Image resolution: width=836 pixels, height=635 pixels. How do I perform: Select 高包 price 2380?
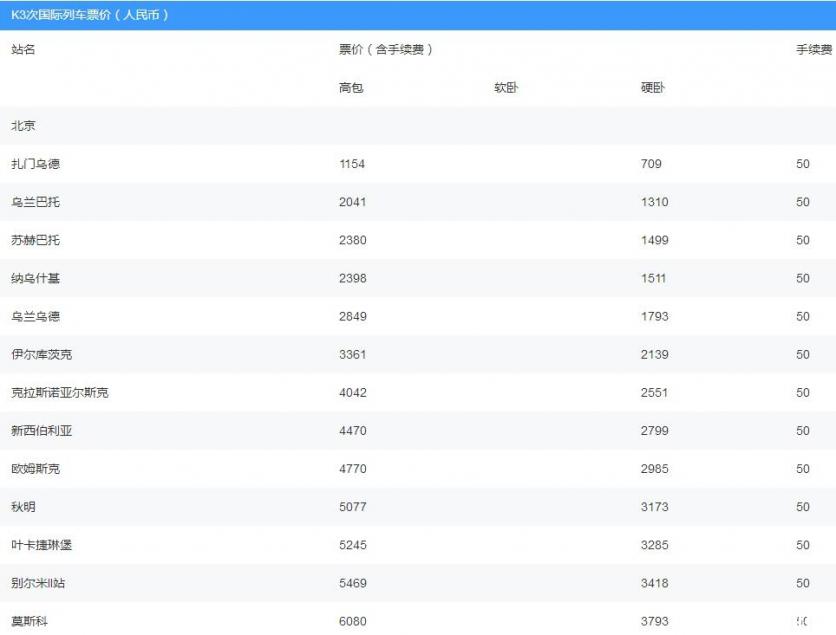pyautogui.click(x=352, y=240)
